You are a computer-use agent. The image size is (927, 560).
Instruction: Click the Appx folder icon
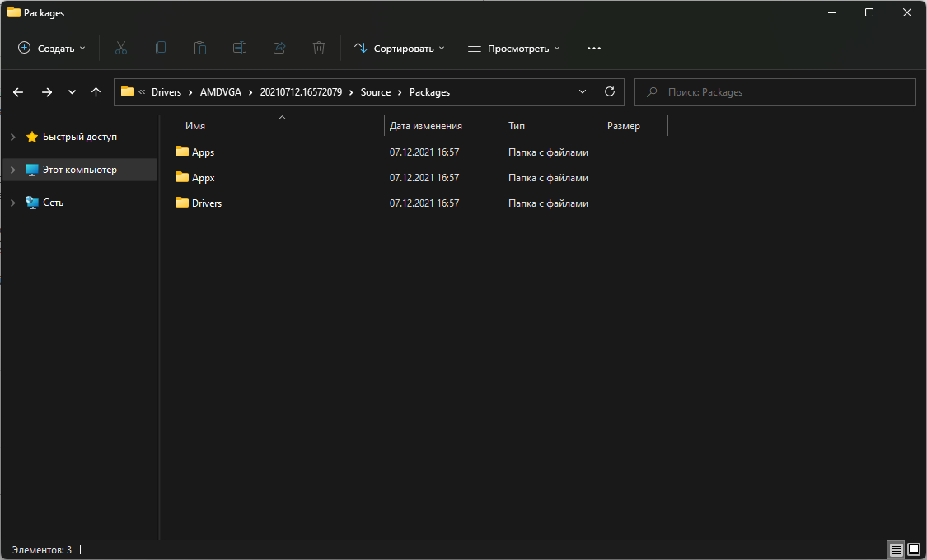click(182, 177)
